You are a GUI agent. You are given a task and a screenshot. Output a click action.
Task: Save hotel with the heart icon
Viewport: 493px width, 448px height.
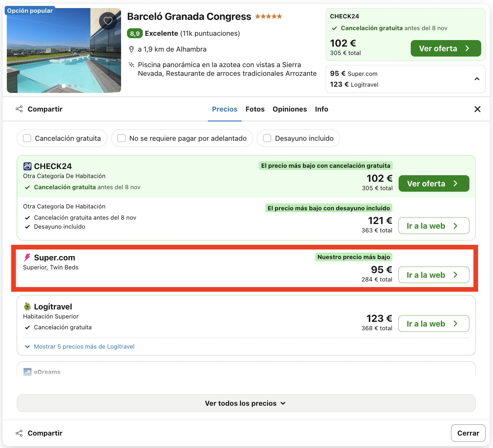108,21
